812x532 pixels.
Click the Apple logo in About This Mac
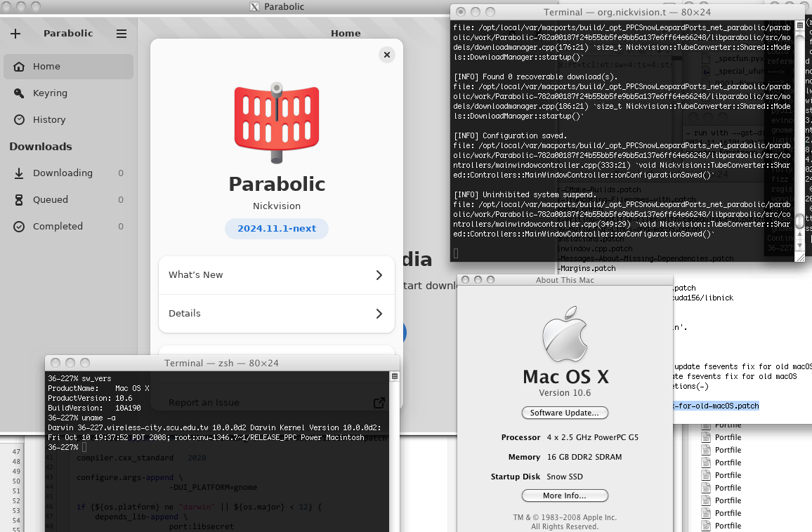tap(565, 334)
